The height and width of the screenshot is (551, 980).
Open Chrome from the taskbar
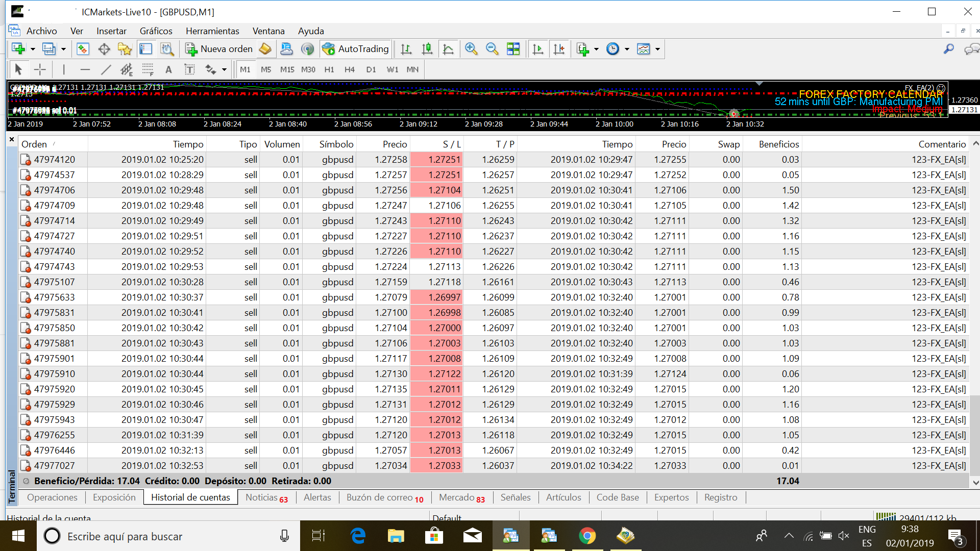(x=587, y=536)
